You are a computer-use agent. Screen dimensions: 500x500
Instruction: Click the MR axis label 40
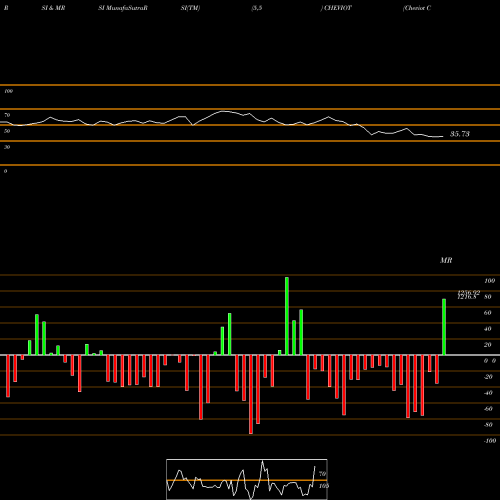pyautogui.click(x=487, y=329)
